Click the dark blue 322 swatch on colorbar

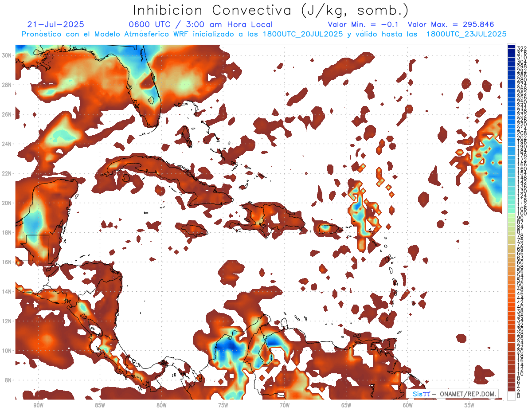[x=511, y=47]
